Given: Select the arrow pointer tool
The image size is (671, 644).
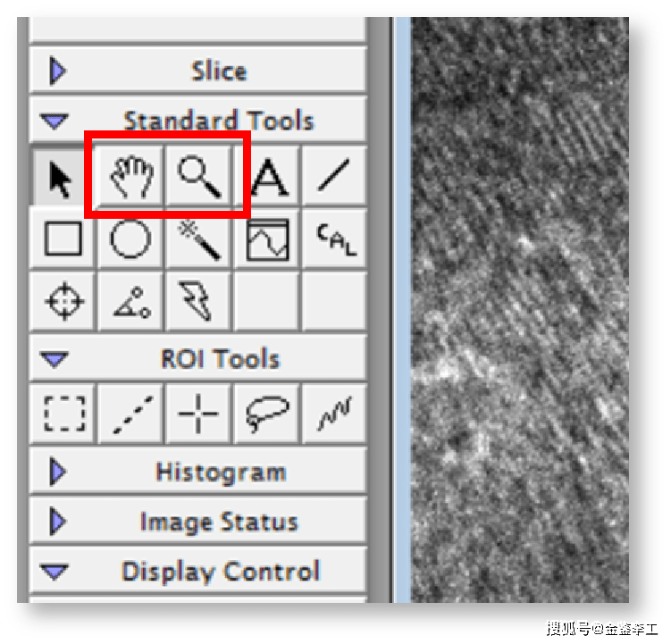Looking at the screenshot, I should (x=61, y=178).
